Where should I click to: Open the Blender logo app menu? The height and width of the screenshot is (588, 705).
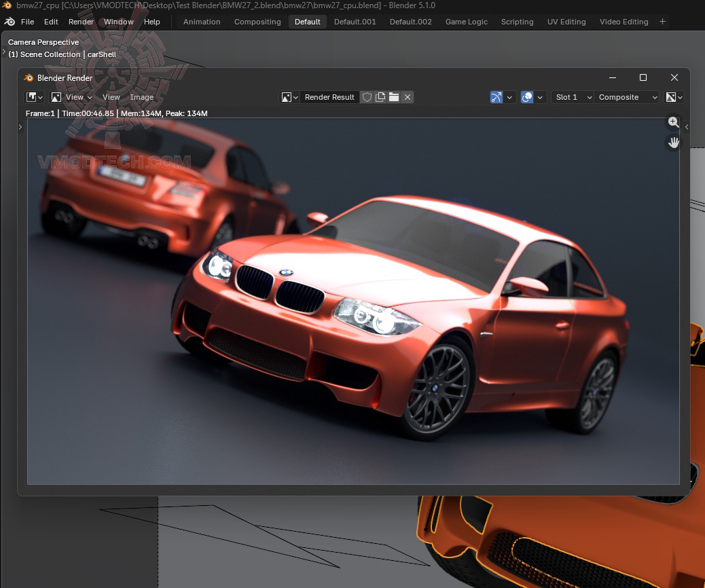[x=10, y=22]
